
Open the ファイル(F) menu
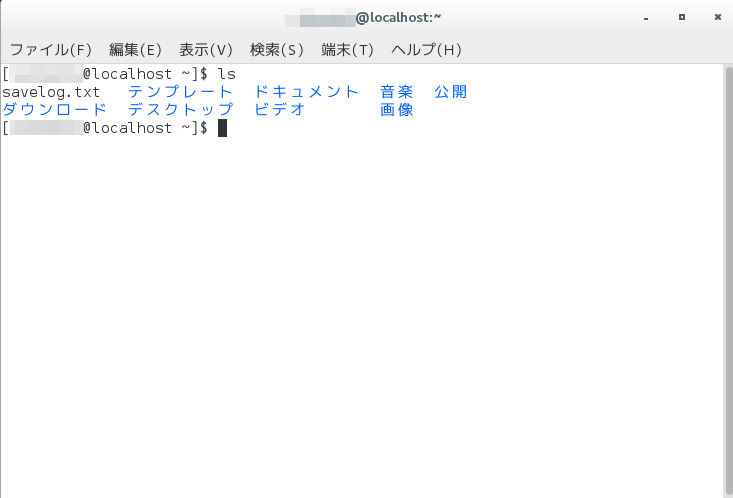(x=50, y=50)
